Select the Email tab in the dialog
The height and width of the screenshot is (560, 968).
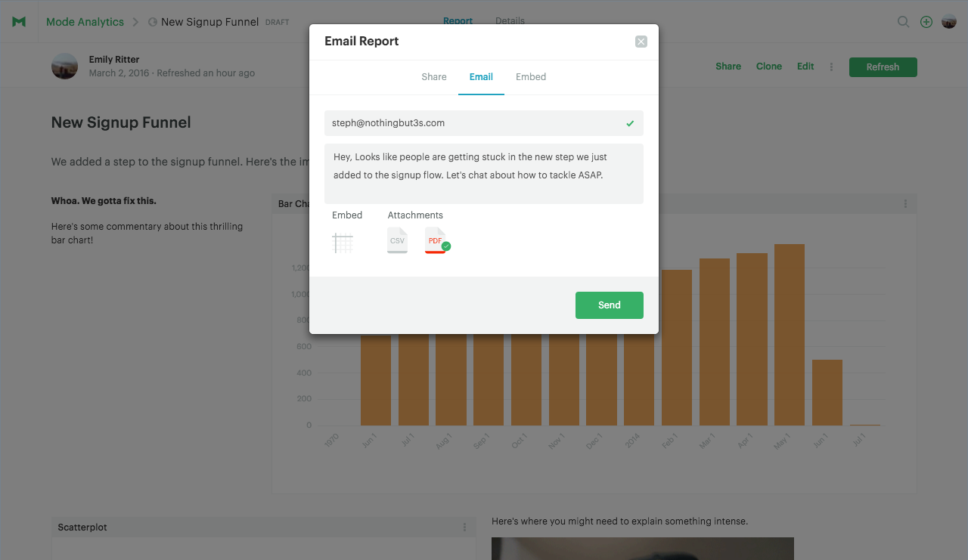481,77
